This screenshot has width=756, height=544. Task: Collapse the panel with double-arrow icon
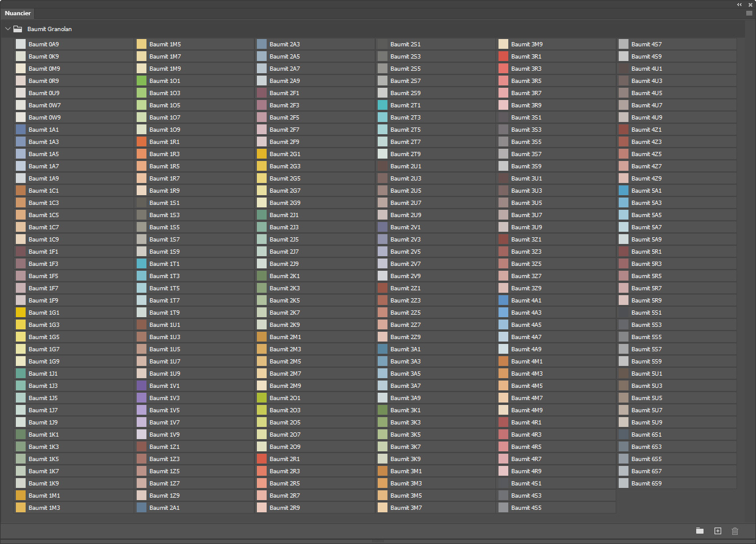tap(740, 4)
